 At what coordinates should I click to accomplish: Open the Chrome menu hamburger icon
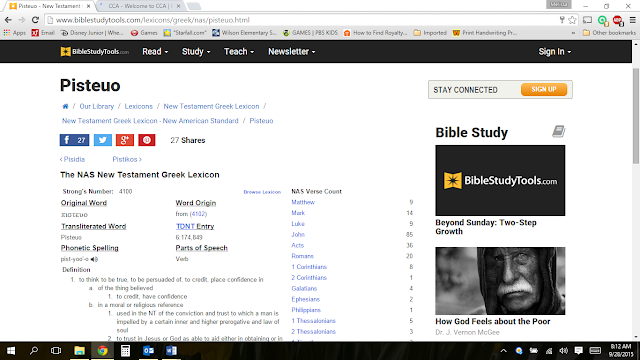click(633, 20)
